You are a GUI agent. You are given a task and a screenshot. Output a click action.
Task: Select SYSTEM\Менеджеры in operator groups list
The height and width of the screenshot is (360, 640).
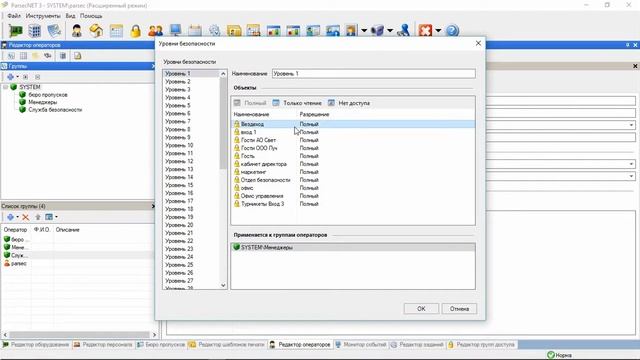pyautogui.click(x=353, y=247)
